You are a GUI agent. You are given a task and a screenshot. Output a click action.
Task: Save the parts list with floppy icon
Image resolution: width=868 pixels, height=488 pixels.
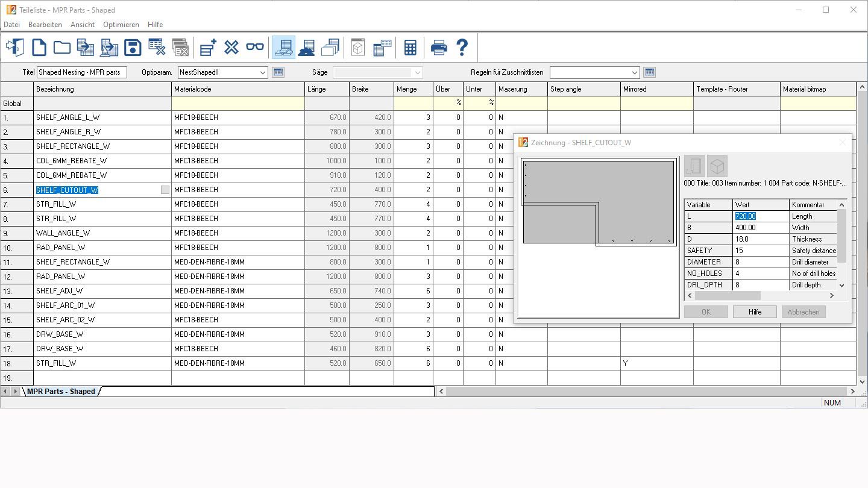133,48
